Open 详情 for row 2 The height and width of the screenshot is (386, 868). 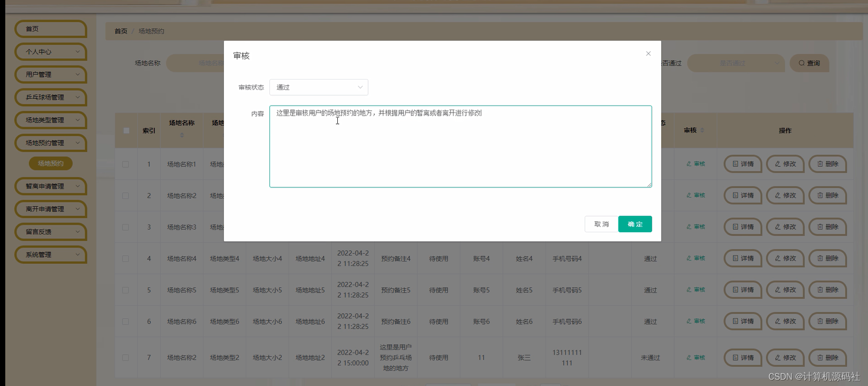point(743,195)
